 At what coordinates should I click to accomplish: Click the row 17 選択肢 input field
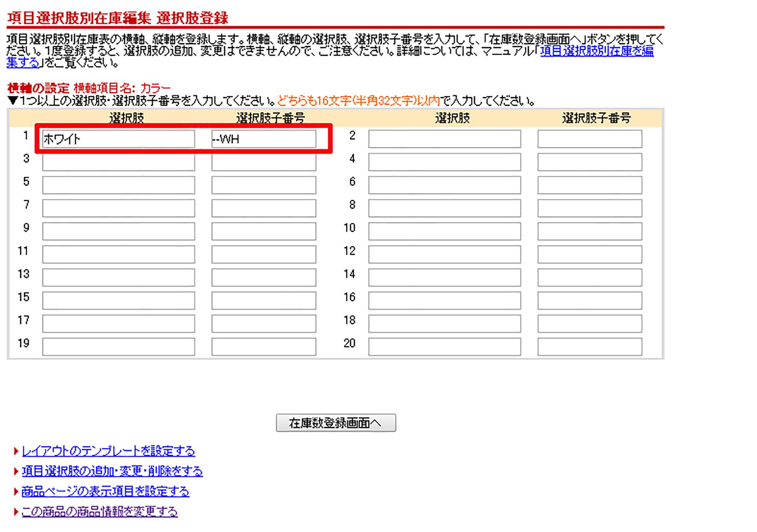(119, 324)
